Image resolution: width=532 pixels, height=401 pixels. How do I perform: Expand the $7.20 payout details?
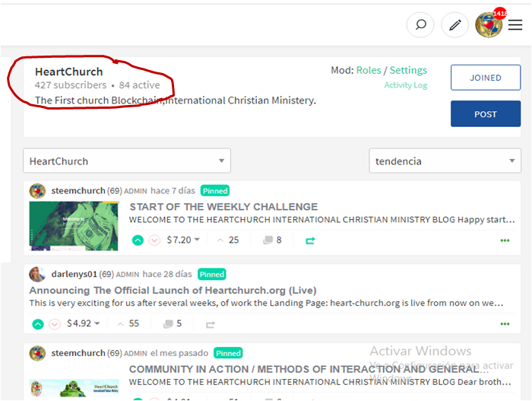click(x=183, y=240)
